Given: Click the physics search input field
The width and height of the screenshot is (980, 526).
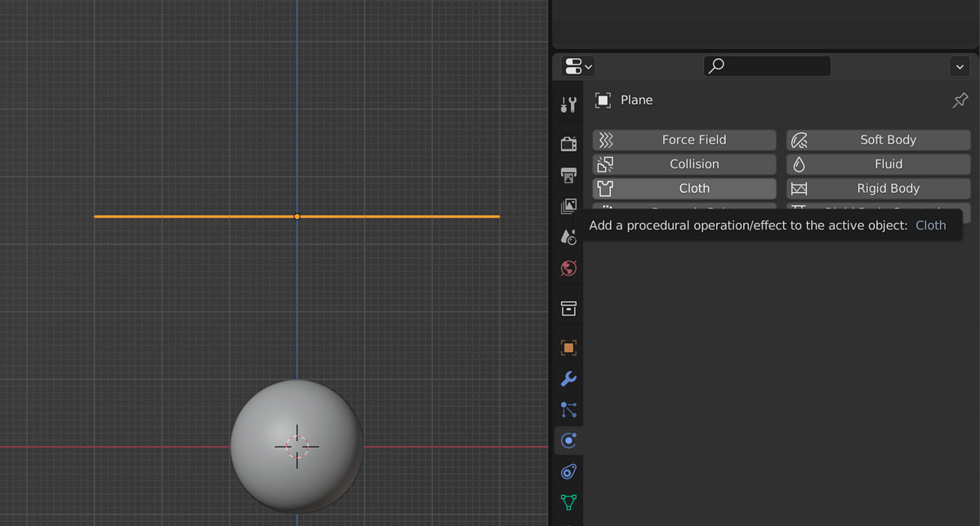Looking at the screenshot, I should 766,66.
